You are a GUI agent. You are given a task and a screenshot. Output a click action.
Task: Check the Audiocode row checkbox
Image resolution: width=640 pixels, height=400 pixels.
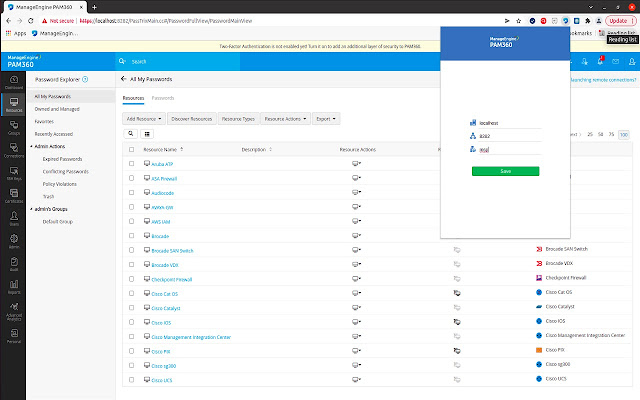(x=131, y=192)
